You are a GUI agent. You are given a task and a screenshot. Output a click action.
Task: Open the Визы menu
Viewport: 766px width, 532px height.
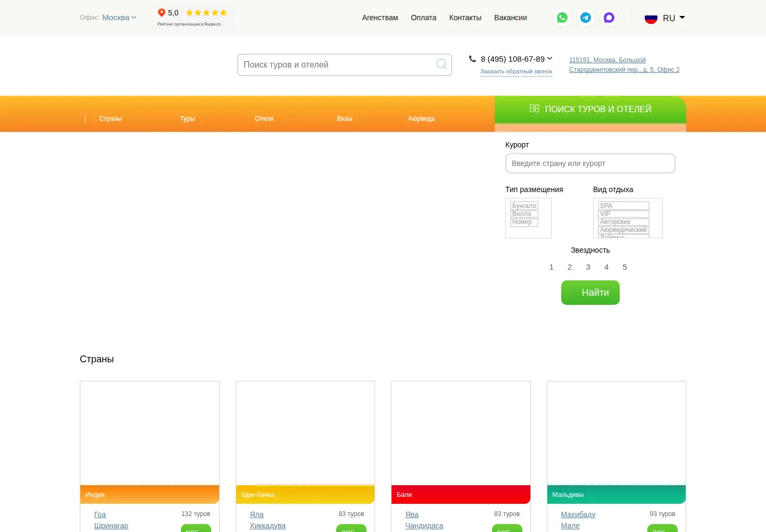(345, 119)
